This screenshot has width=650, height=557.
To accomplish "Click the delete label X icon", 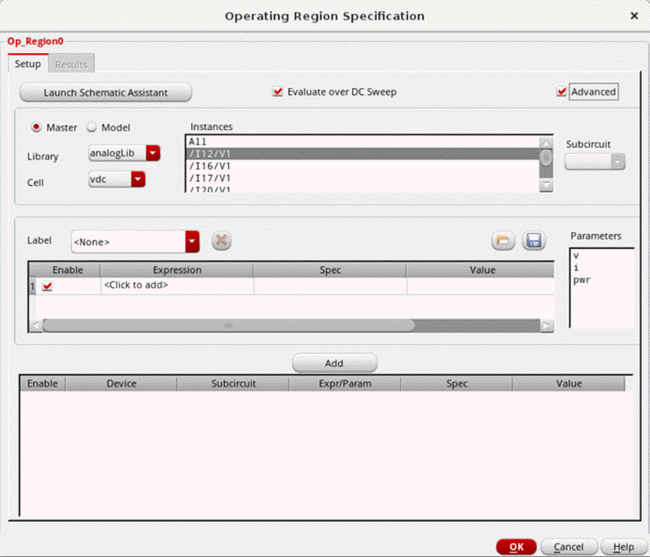I will 222,241.
